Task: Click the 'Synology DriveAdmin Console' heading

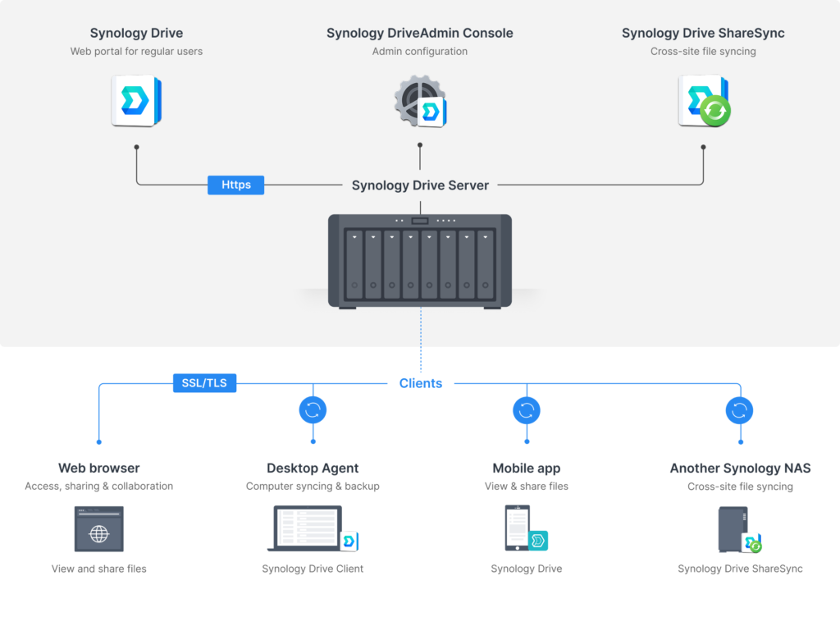Action: click(x=420, y=33)
